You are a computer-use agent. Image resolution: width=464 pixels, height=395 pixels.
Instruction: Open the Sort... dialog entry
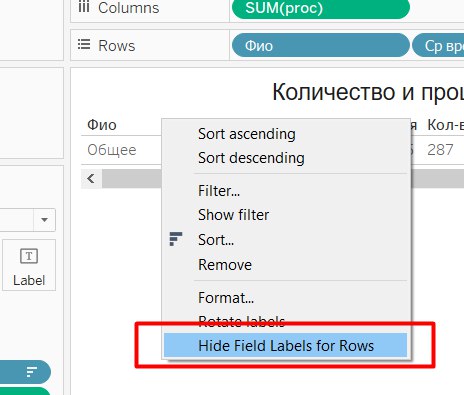pyautogui.click(x=216, y=240)
